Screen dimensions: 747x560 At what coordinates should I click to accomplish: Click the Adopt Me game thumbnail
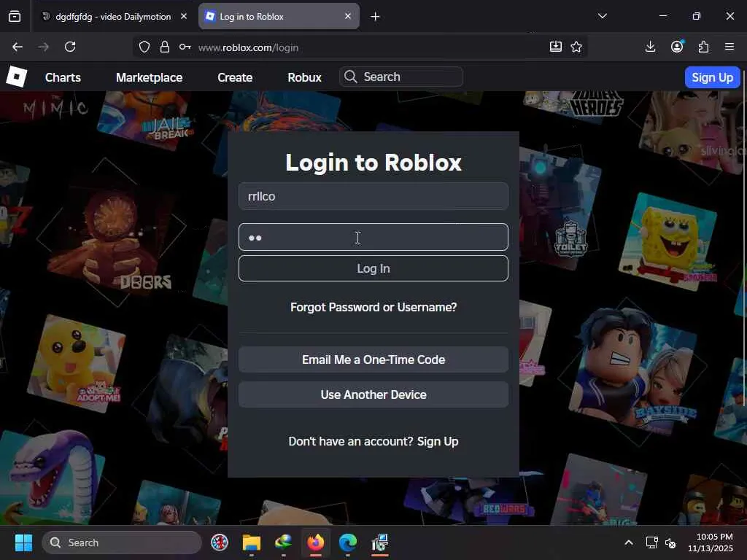pos(77,365)
